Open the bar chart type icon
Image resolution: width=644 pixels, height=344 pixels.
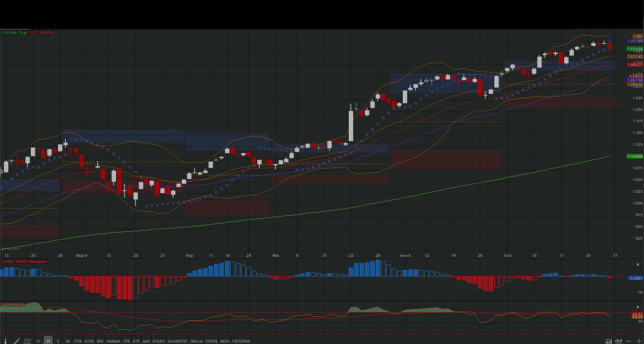coord(618,341)
